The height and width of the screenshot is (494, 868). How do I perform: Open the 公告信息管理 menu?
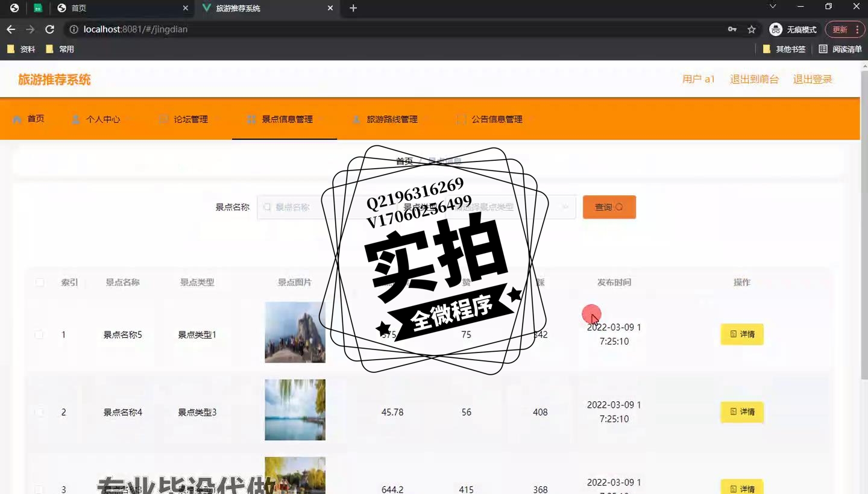(494, 119)
